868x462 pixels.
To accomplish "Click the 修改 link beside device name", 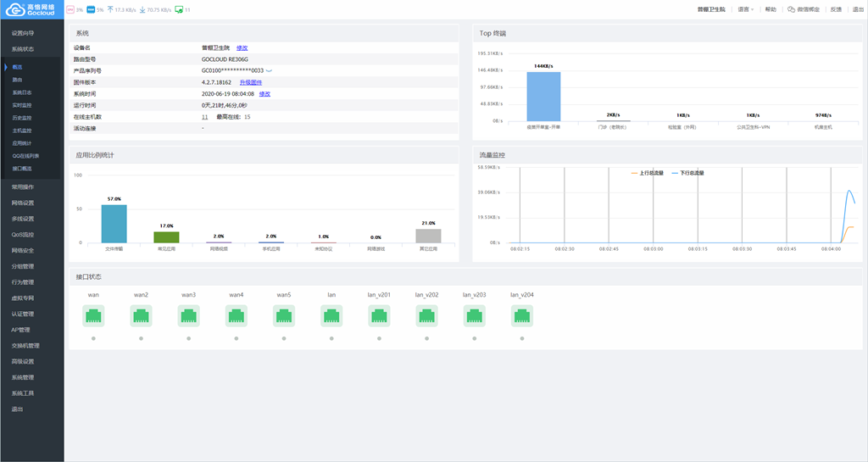I will click(x=242, y=48).
